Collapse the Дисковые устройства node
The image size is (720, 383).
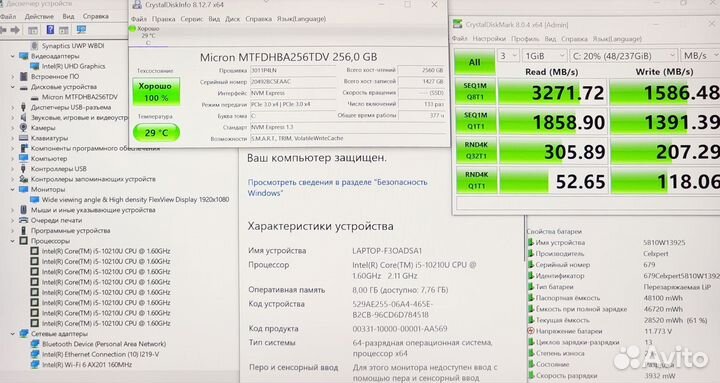12,87
